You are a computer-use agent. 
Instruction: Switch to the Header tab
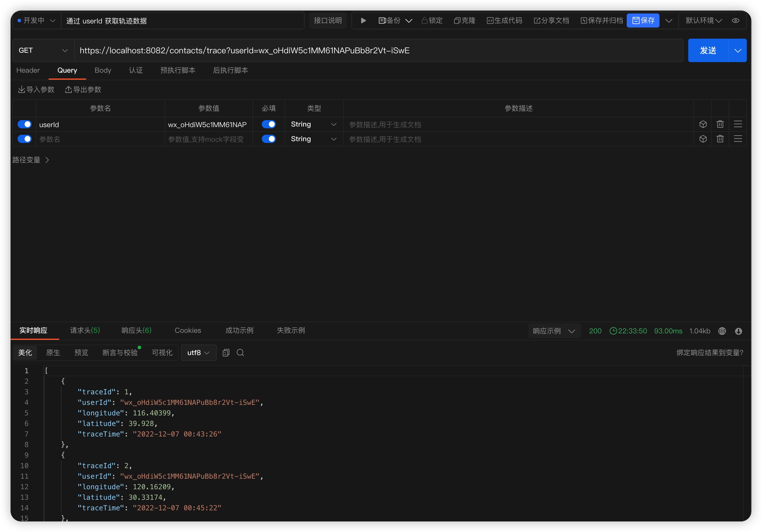coord(28,70)
